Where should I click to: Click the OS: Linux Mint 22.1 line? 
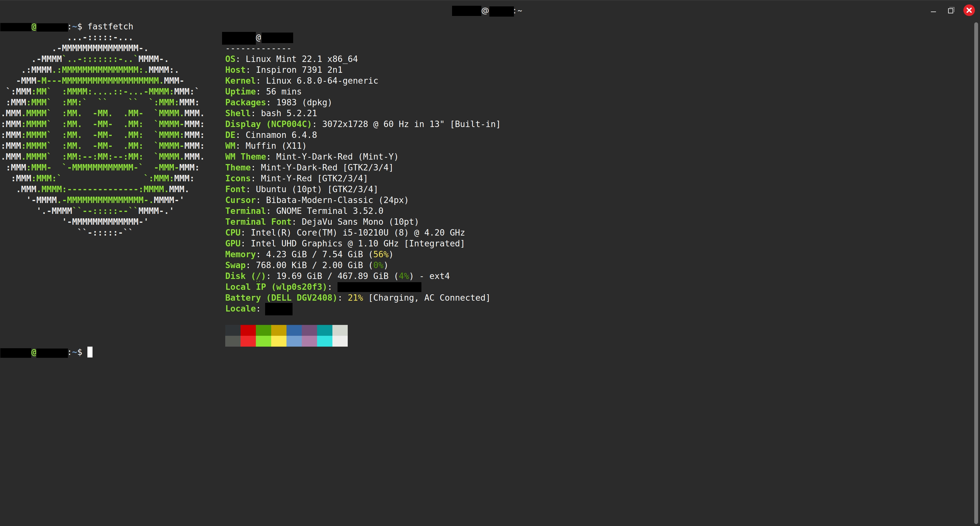pos(291,59)
